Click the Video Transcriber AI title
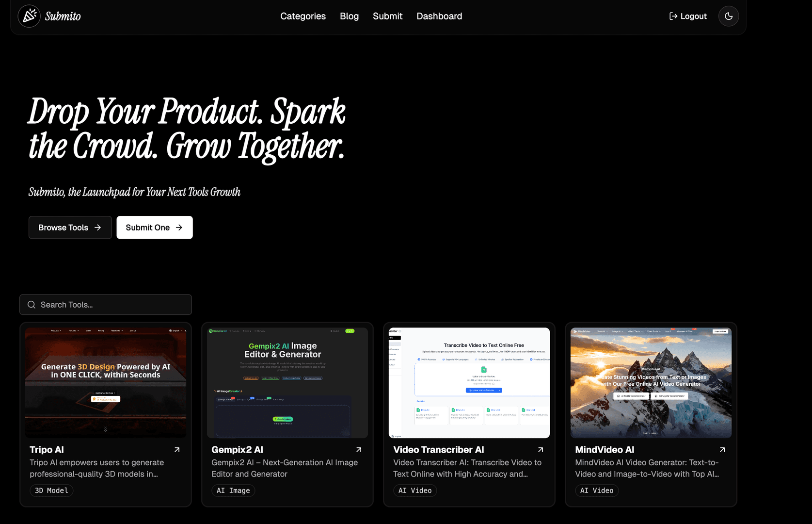Image resolution: width=812 pixels, height=524 pixels. pos(439,450)
